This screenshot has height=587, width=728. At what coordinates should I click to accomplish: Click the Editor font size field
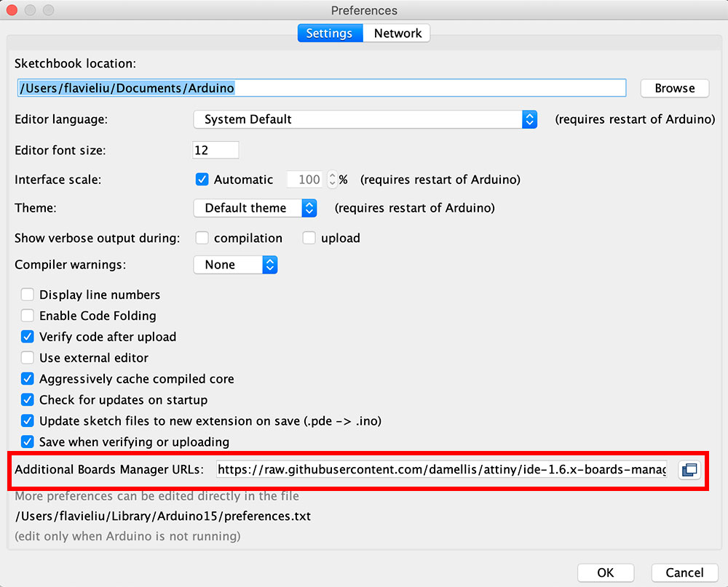215,151
